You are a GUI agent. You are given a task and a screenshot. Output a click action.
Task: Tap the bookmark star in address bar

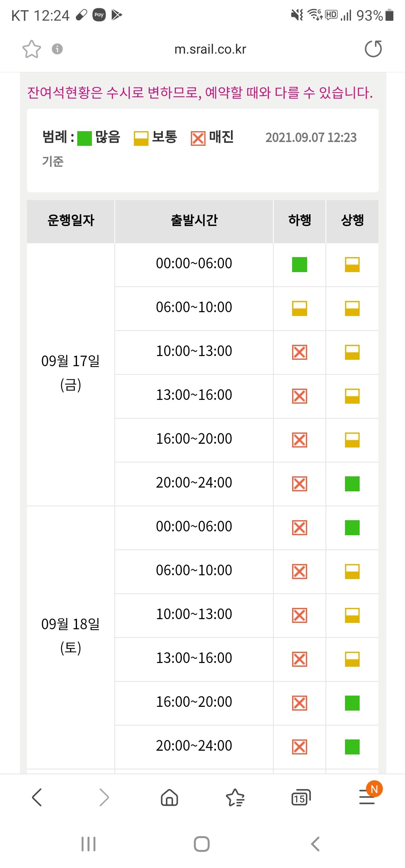click(x=31, y=49)
